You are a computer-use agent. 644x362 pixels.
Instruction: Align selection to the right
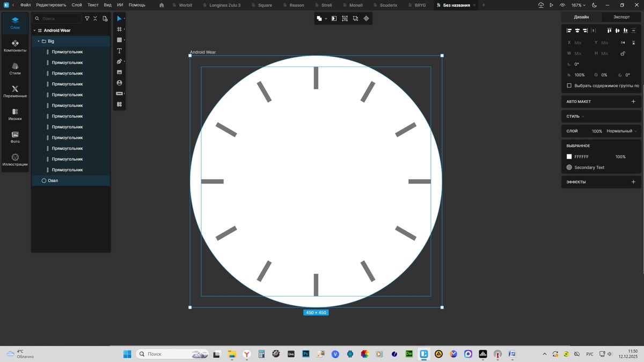click(x=586, y=31)
